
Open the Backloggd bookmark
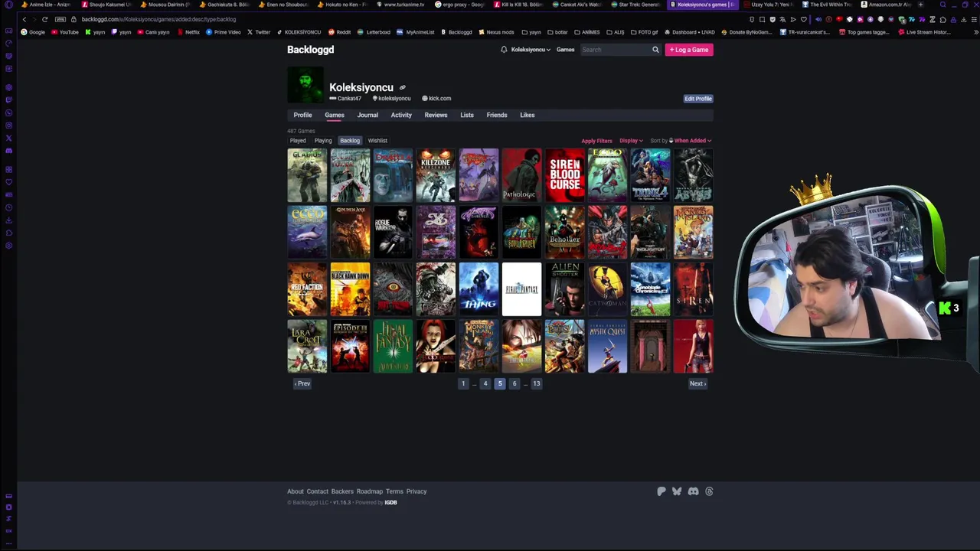456,32
